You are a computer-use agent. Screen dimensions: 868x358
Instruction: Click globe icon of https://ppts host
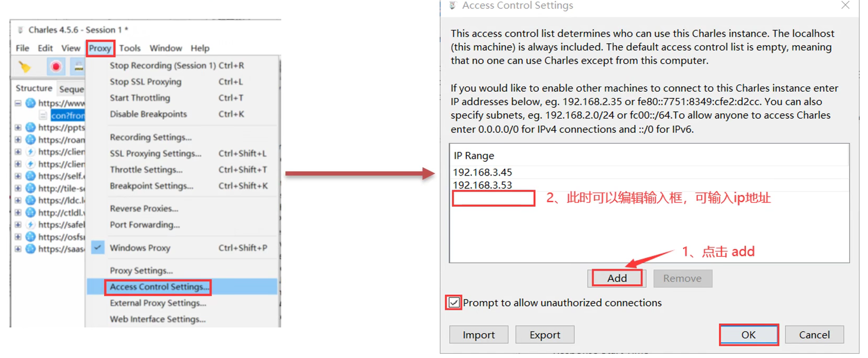pyautogui.click(x=31, y=127)
